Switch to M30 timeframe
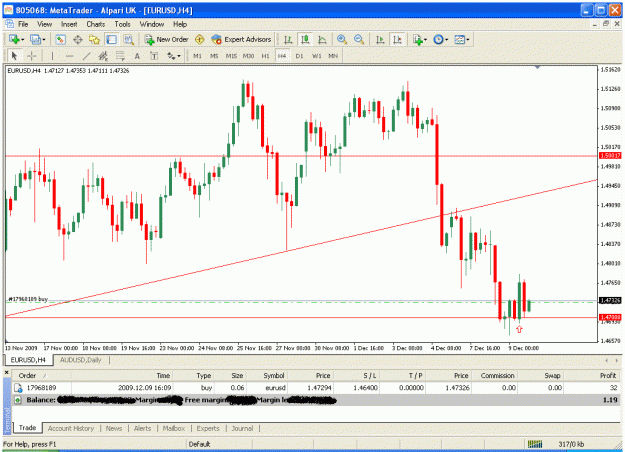Screen dimensions: 625x452 248,56
